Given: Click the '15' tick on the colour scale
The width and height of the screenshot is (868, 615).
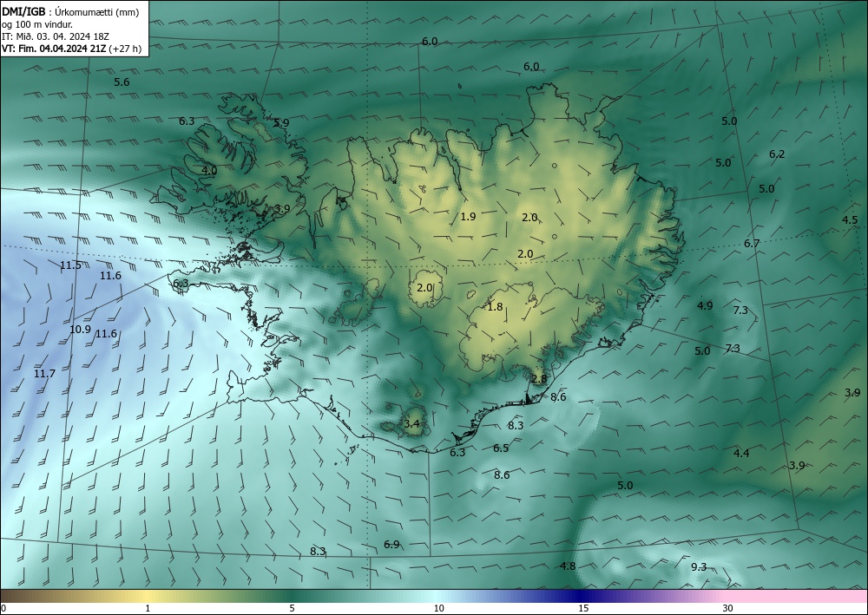Looking at the screenshot, I should click(583, 609).
